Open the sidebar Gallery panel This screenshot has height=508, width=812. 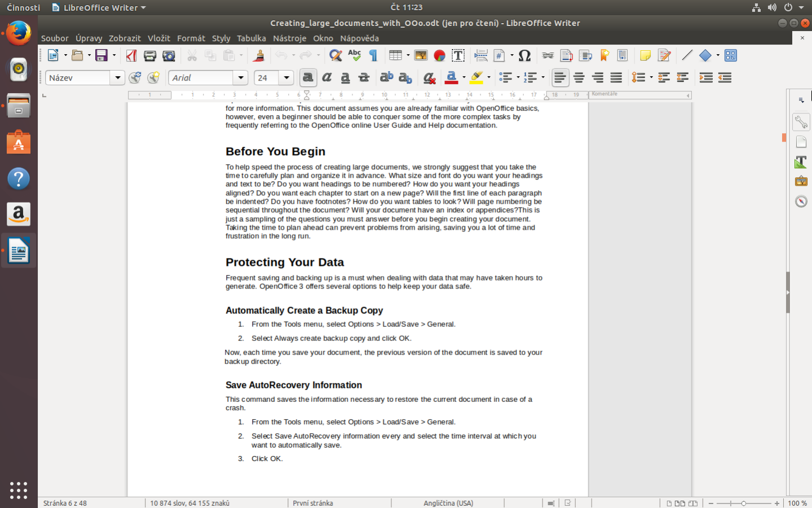coord(801,182)
